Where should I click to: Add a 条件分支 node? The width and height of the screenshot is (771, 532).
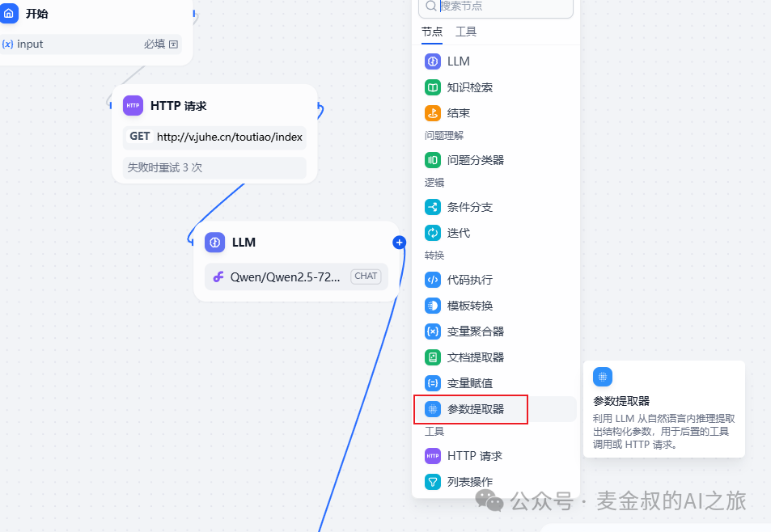(x=496, y=207)
